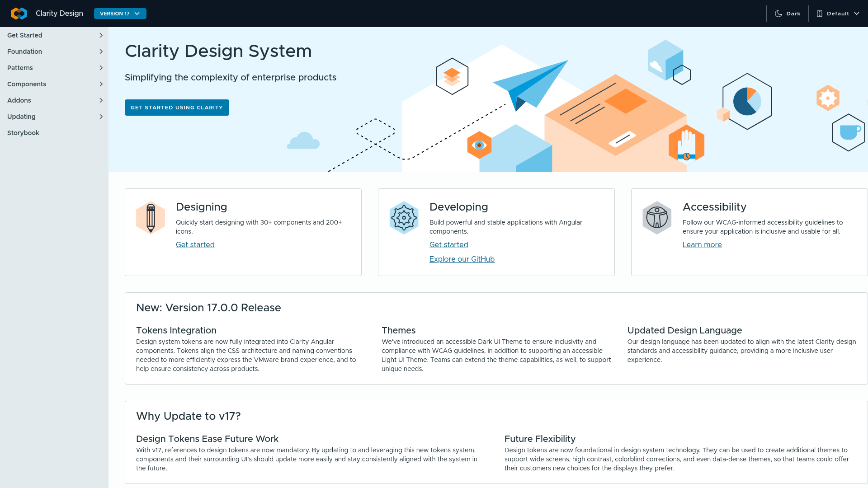Expand the Updating chevron

tap(101, 117)
